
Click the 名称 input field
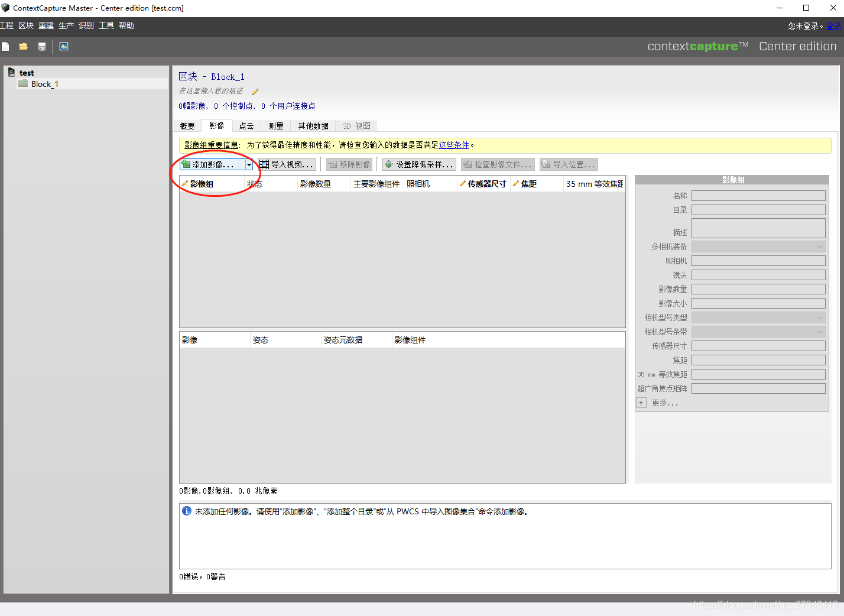[758, 196]
